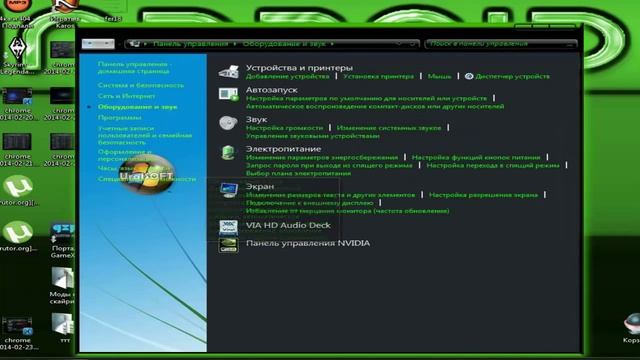Click Настройка разрешения экрана link
Screen dimensions: 640x360
click(483, 195)
